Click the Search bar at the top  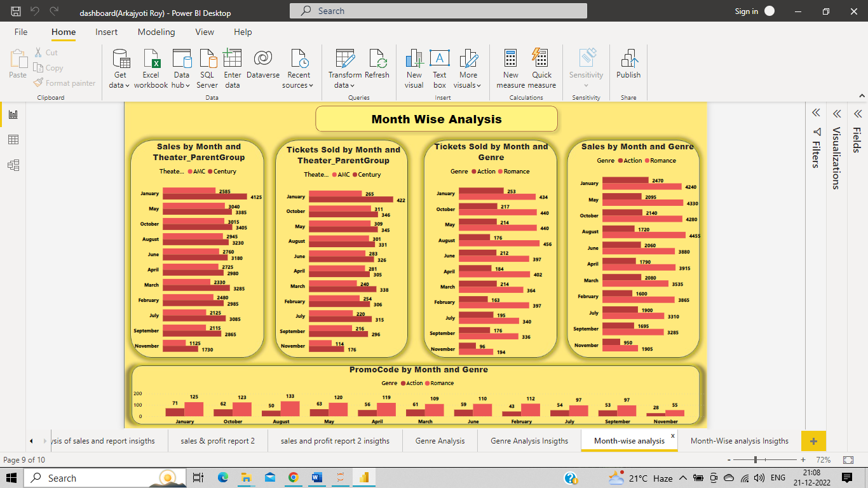[x=438, y=10]
